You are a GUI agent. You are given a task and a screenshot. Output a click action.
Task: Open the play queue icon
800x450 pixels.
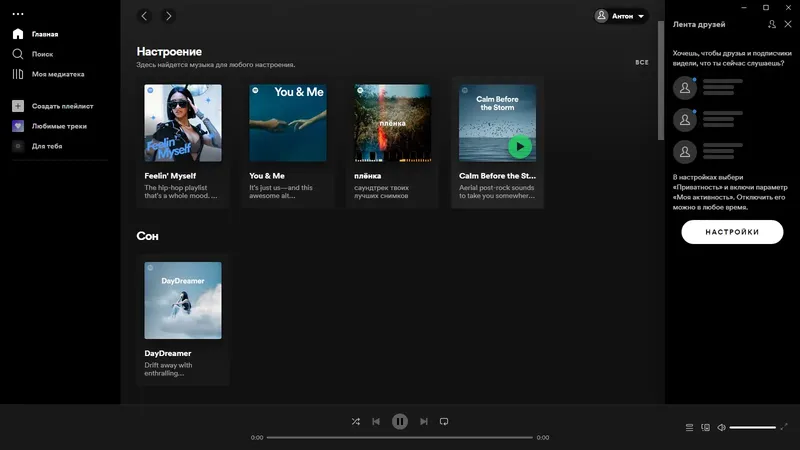689,428
